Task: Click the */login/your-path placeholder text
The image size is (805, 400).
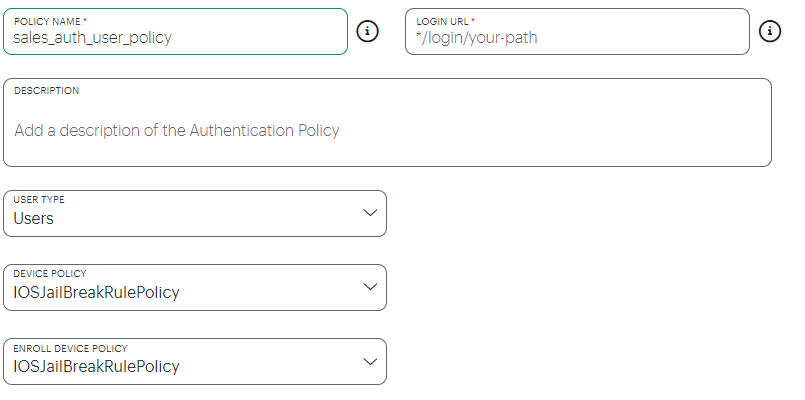Action: point(476,38)
